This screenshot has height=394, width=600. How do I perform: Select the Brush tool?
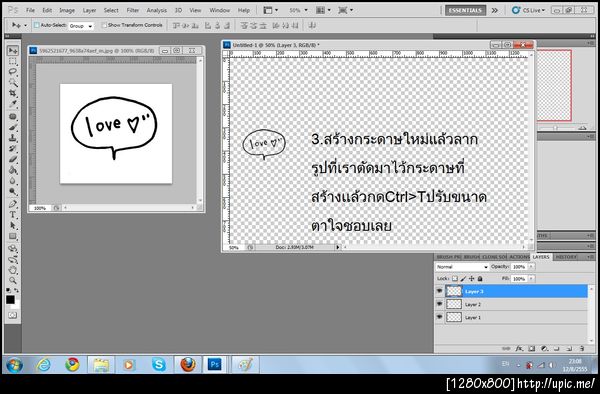pos(13,127)
